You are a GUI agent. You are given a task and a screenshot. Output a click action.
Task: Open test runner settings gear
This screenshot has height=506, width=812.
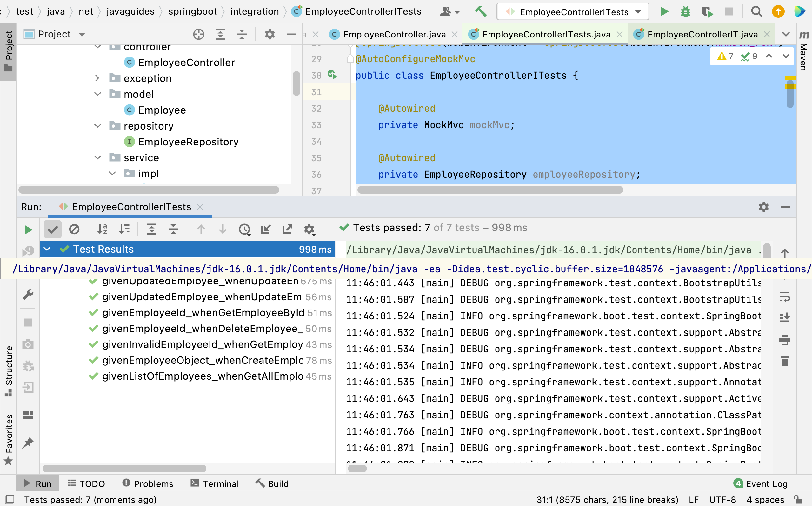point(309,230)
